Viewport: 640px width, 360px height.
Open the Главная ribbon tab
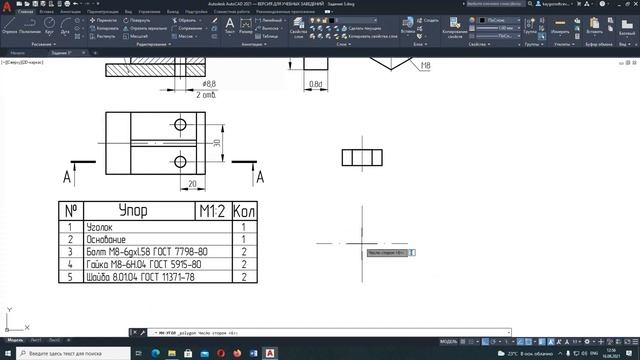(25, 12)
